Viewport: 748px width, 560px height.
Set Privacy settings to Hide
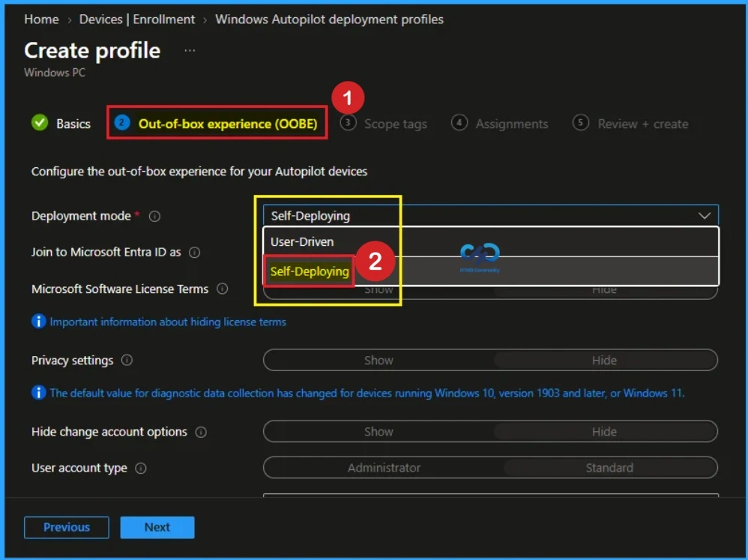point(604,360)
